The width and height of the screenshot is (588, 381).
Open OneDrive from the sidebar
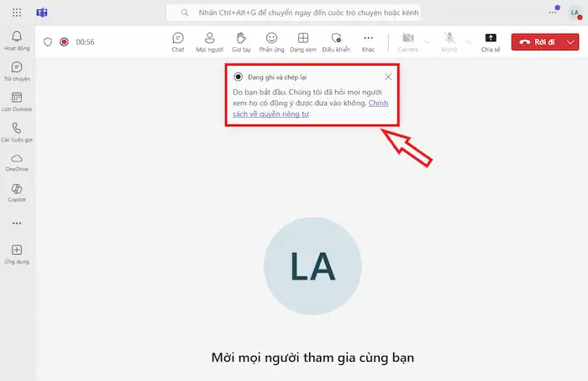(17, 161)
